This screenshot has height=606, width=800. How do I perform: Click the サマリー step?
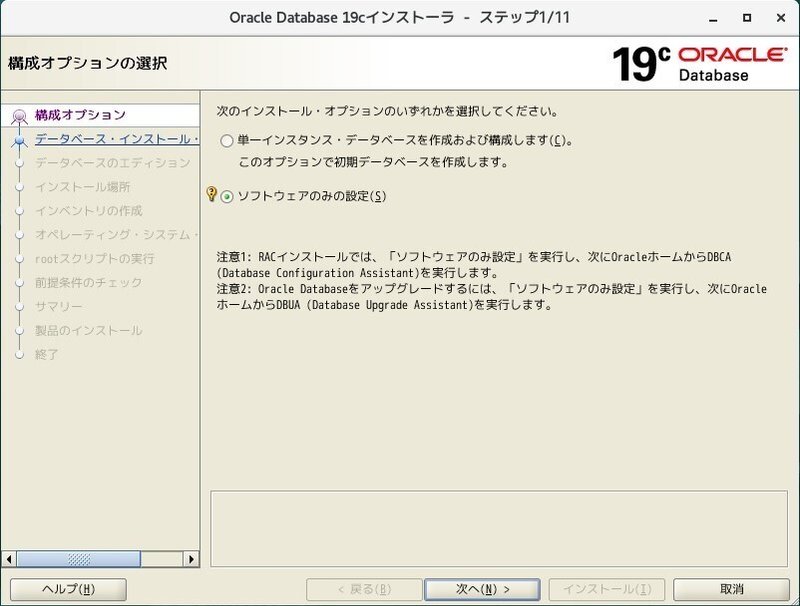click(x=58, y=307)
